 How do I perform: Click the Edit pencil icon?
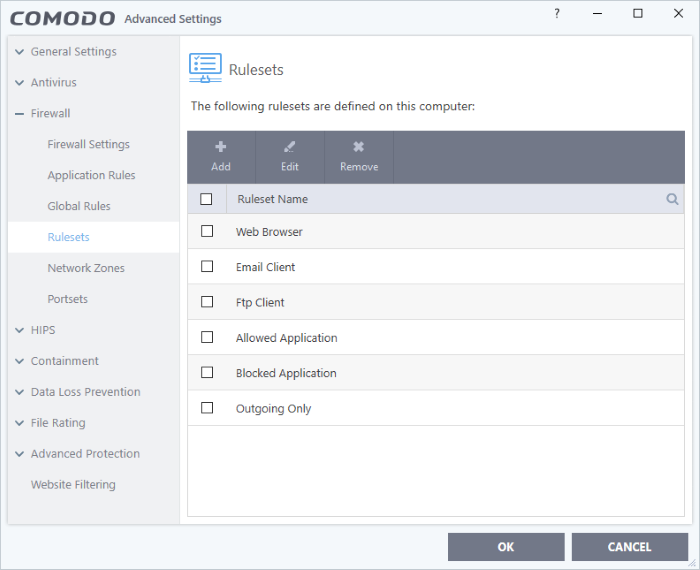[x=289, y=146]
